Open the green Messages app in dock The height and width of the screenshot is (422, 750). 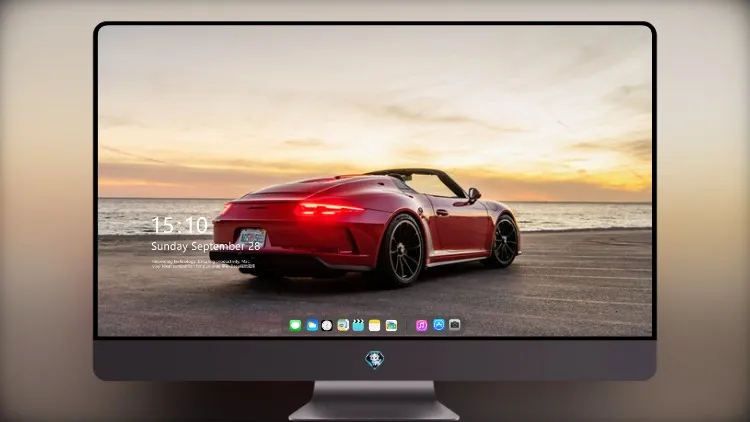[x=295, y=325]
